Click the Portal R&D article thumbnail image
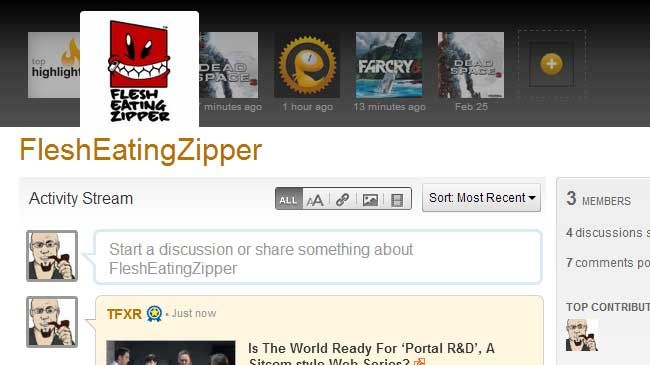Viewport: 650px width, 365px height. 171,353
